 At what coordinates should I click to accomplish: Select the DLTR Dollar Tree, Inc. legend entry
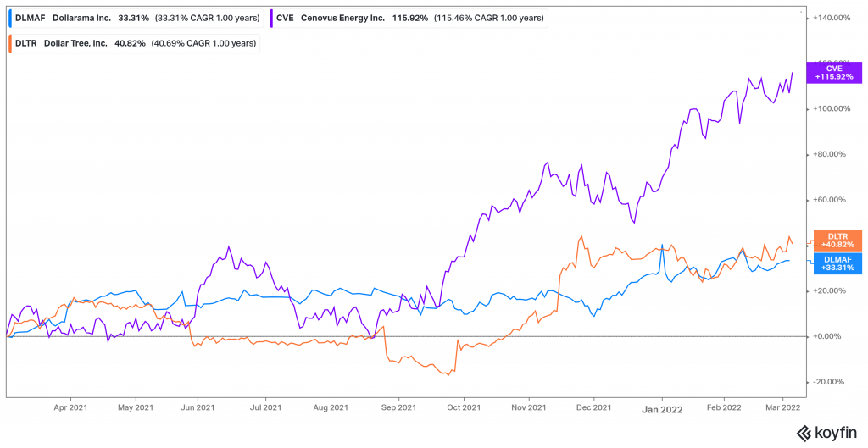tap(134, 43)
